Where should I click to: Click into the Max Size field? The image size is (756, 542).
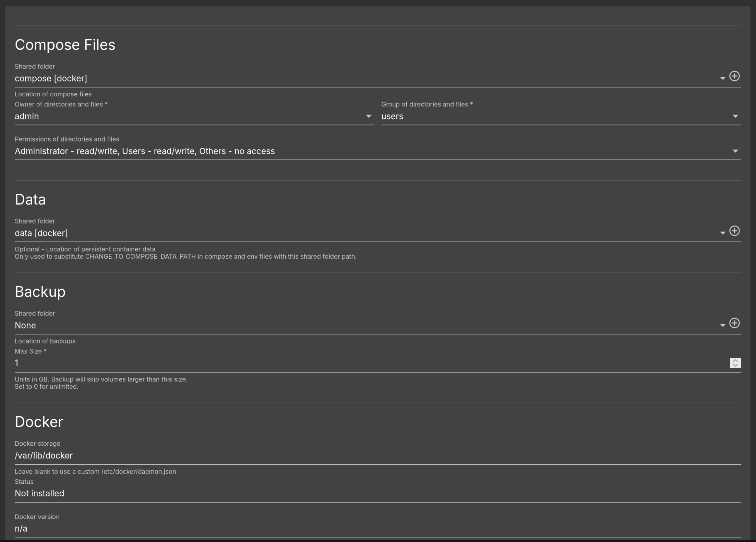(343, 363)
